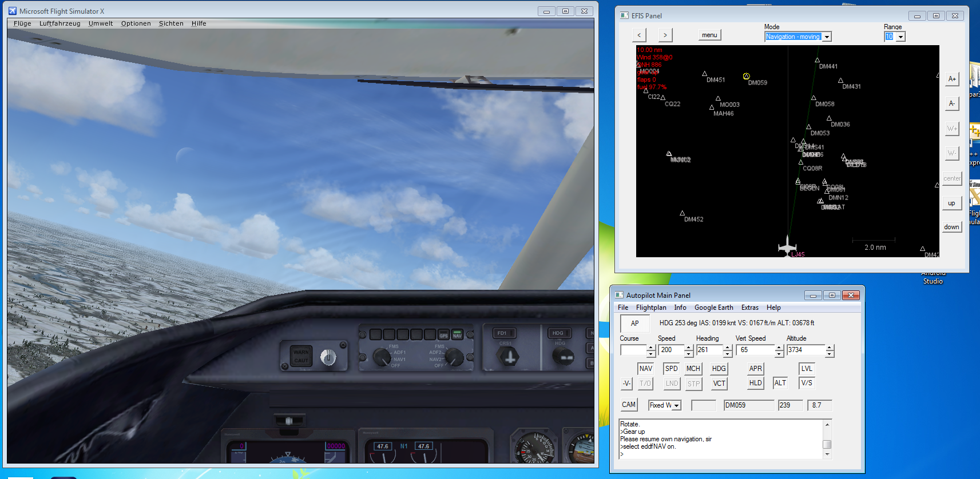Click the Altitude input field showing 3734

(x=806, y=350)
